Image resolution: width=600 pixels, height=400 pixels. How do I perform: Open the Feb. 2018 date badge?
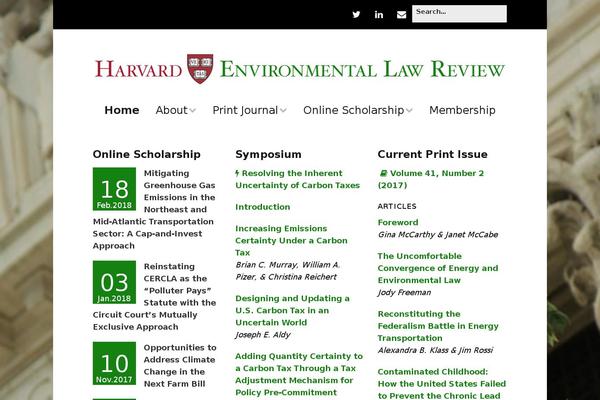[114, 189]
